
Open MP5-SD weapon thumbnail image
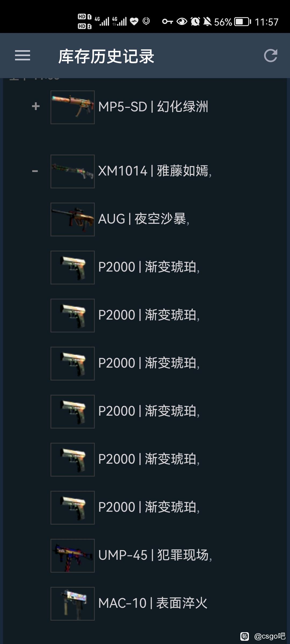coord(73,107)
